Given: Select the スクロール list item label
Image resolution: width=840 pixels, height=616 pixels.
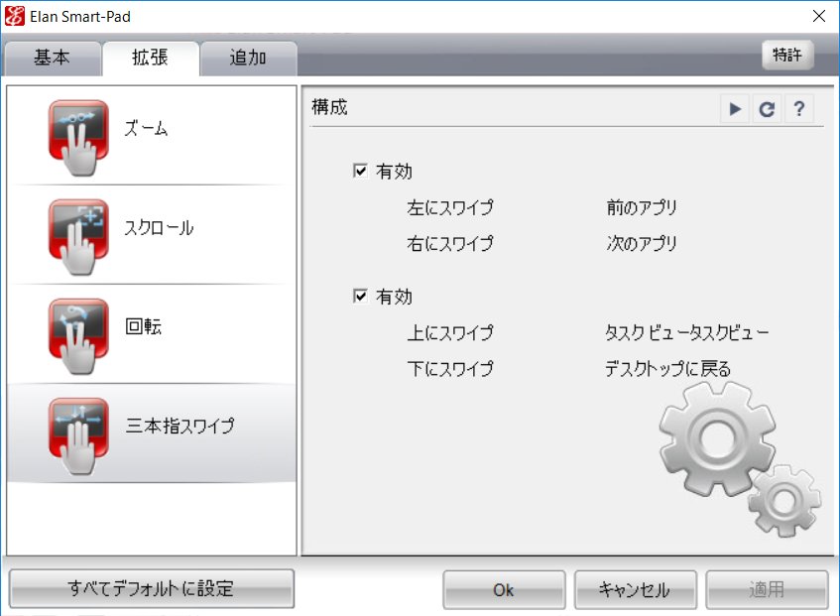Looking at the screenshot, I should pos(159,228).
